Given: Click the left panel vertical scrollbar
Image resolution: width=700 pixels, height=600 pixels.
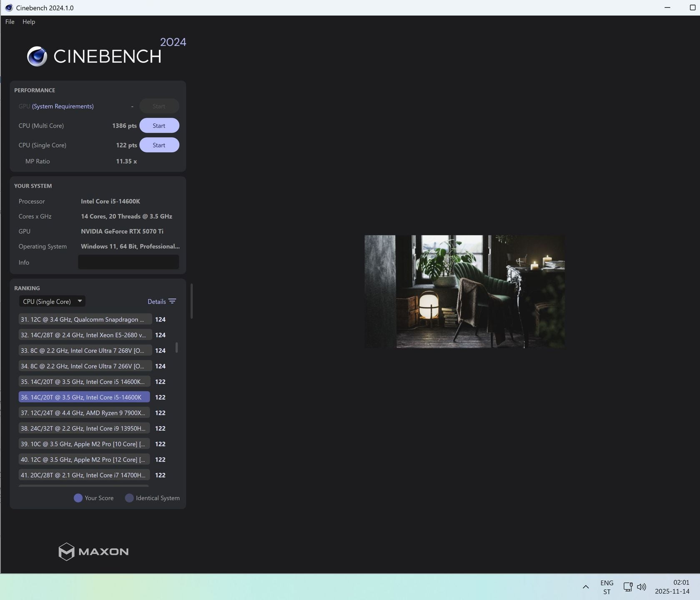Looking at the screenshot, I should point(192,301).
